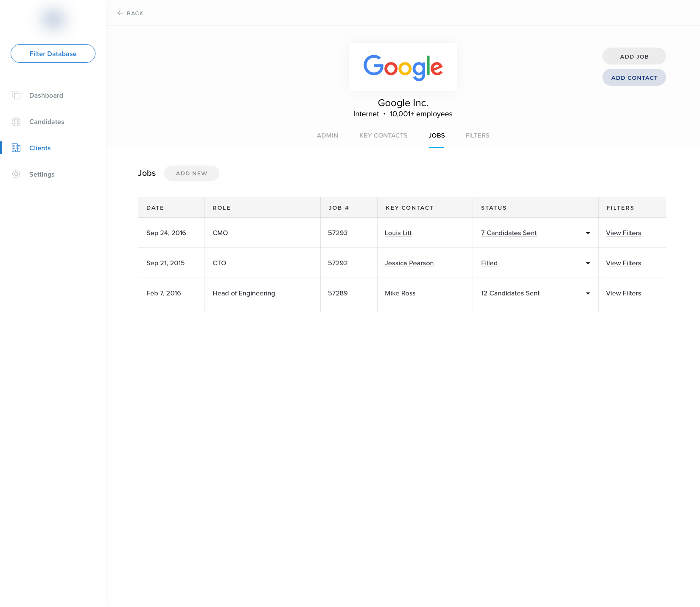Expand status dropdown for CMO job
The image size is (700, 607).
[588, 233]
